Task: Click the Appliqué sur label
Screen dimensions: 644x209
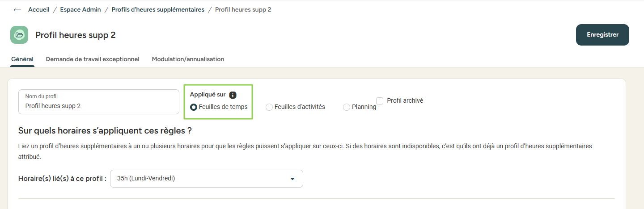Action: tap(208, 94)
